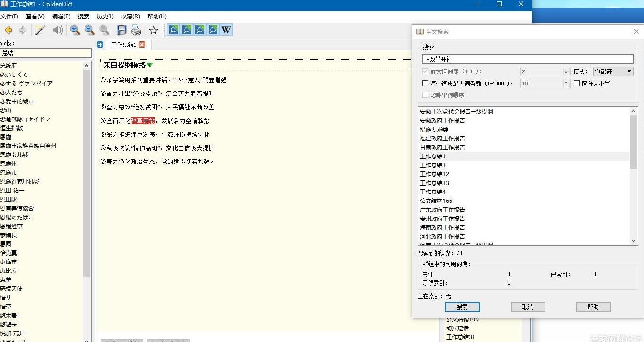Screen dimensions: 644x342
Task: Select result 措施要求类
Action: [x=434, y=130]
